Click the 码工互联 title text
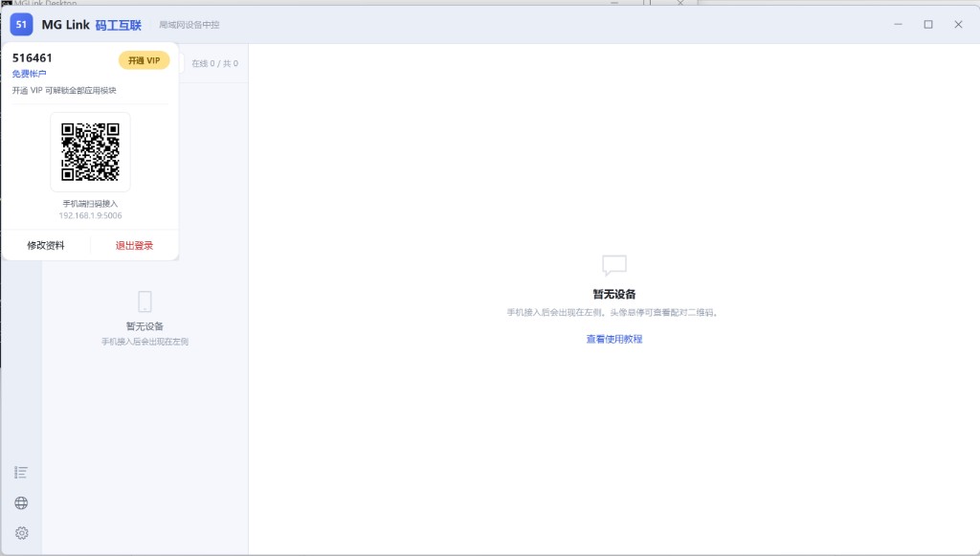The width and height of the screenshot is (980, 556). [118, 25]
